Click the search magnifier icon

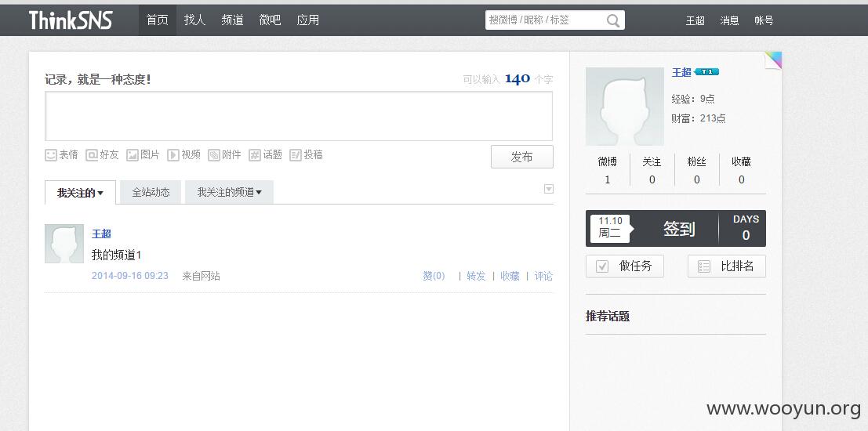coord(613,20)
